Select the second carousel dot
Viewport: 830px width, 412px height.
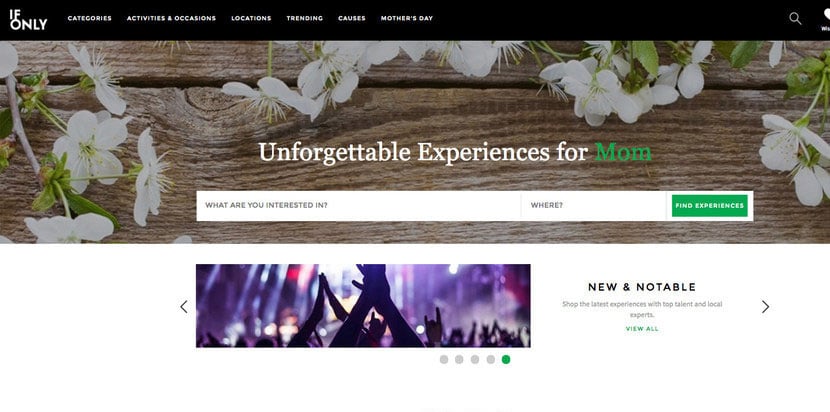pyautogui.click(x=459, y=360)
